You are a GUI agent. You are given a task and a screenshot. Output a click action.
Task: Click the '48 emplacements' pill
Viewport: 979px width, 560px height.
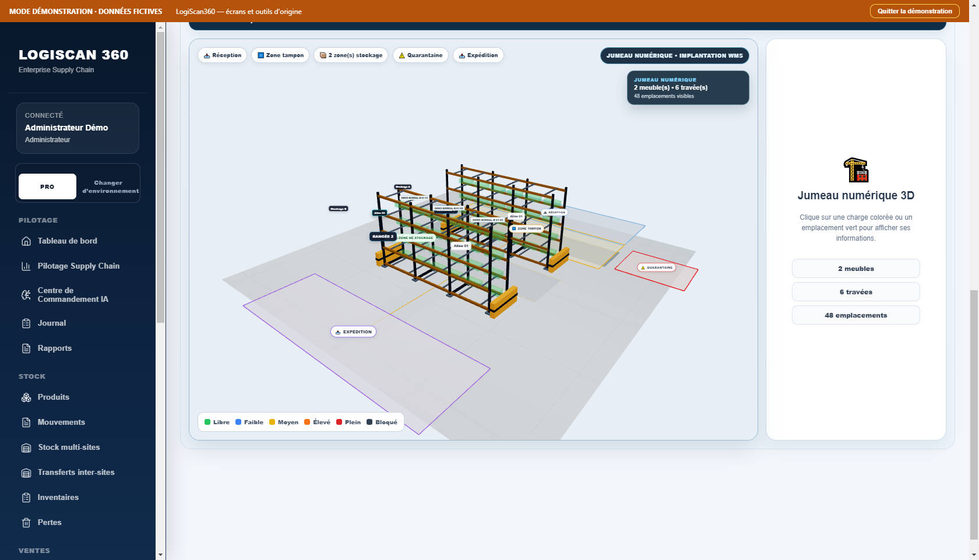(x=856, y=315)
